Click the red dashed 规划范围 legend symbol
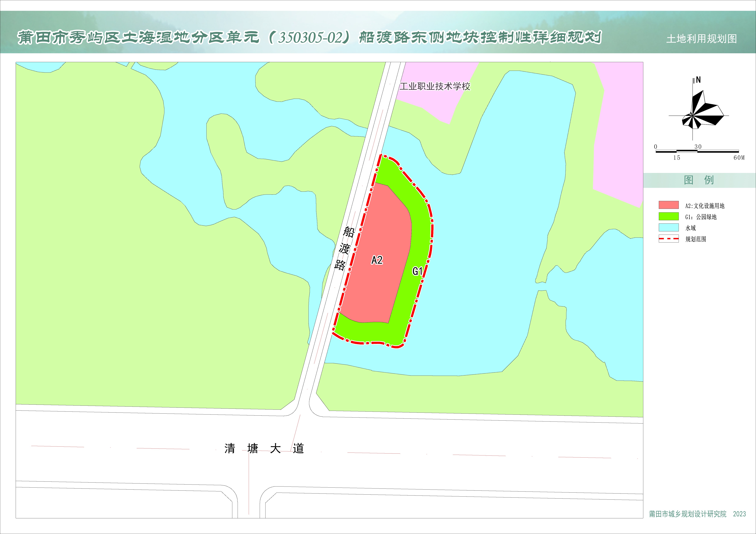 pyautogui.click(x=668, y=239)
